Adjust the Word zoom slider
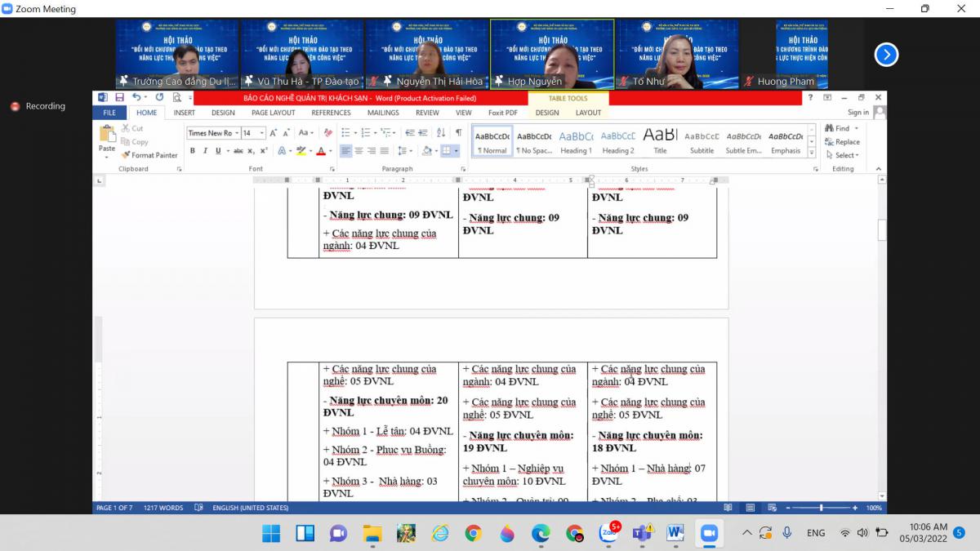 (821, 508)
